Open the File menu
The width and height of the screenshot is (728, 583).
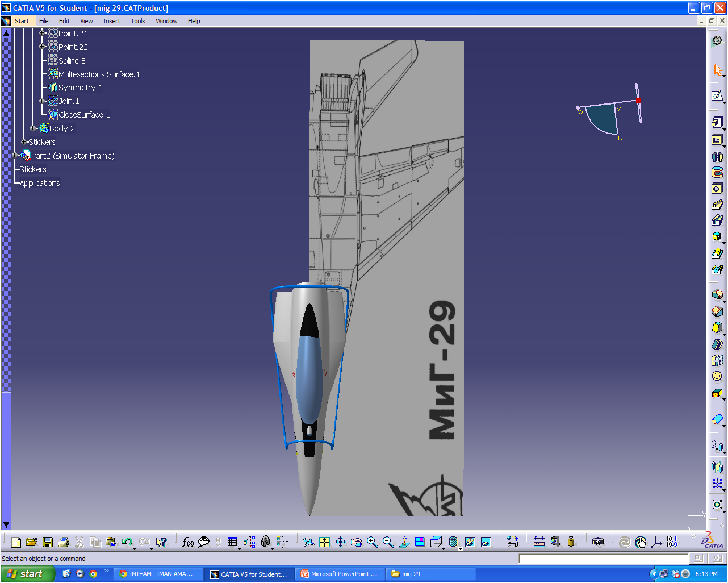[44, 21]
